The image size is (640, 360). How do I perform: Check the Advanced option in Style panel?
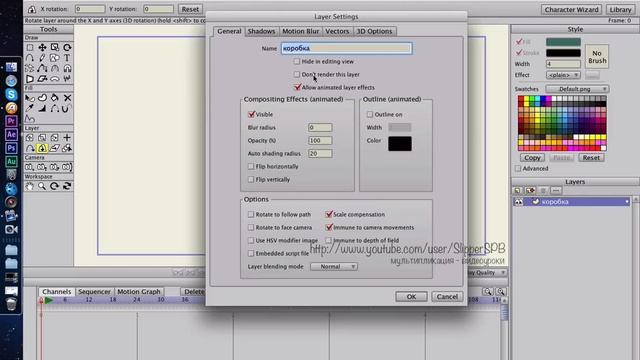(x=518, y=168)
